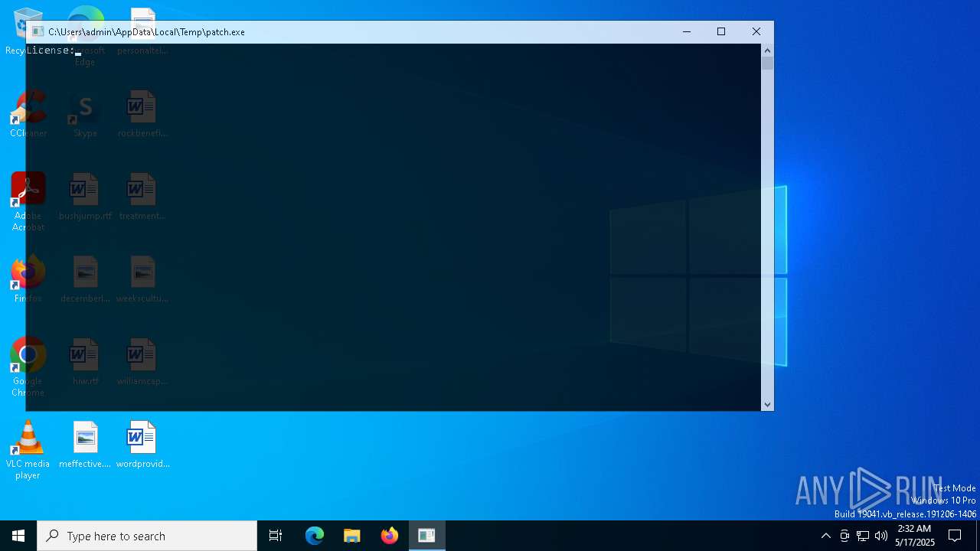Open the volume control tray icon

pos(881,536)
